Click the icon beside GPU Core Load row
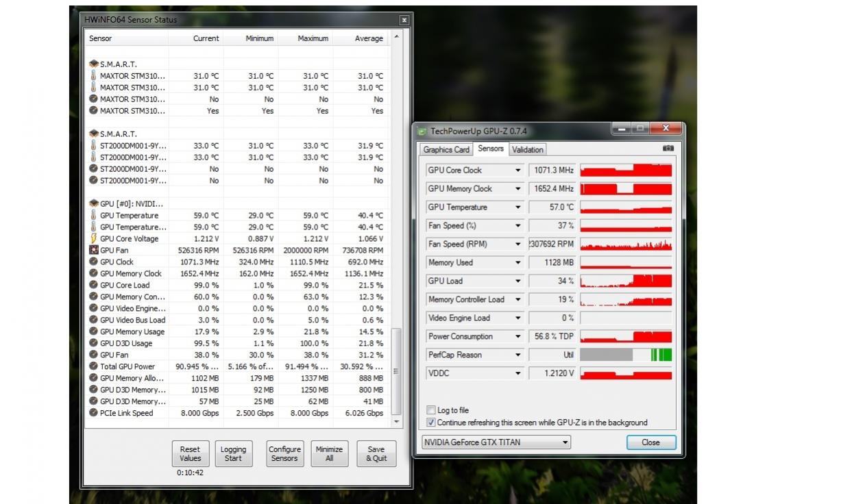This screenshot has height=504, width=841. (94, 285)
